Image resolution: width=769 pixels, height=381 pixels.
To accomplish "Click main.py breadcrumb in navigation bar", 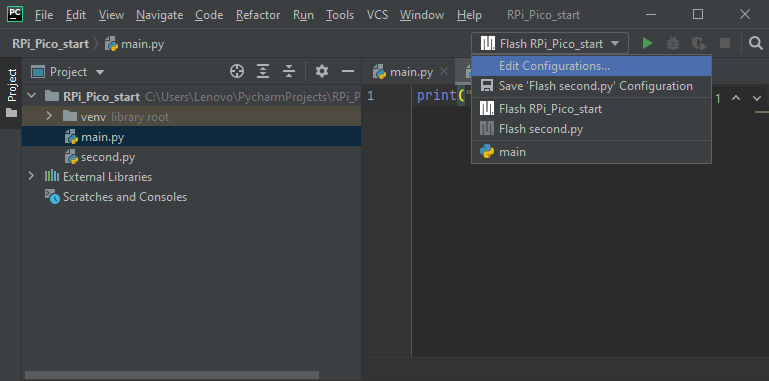I will click(135, 44).
